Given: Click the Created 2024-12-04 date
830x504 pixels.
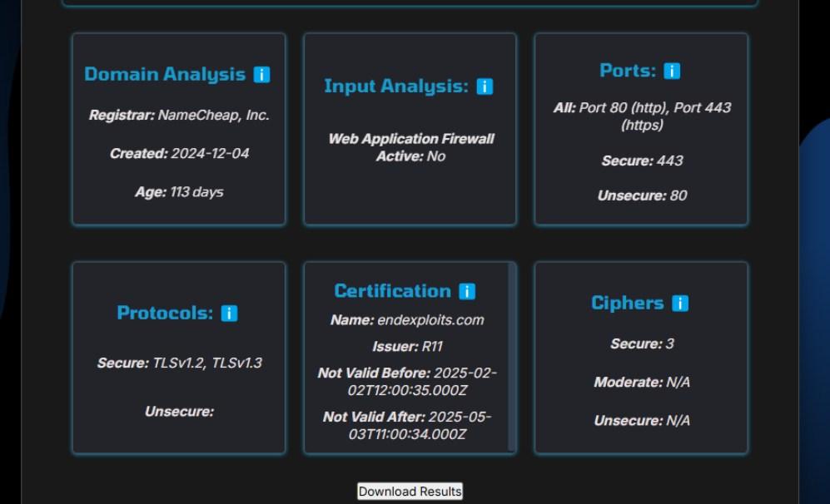Looking at the screenshot, I should (x=179, y=153).
